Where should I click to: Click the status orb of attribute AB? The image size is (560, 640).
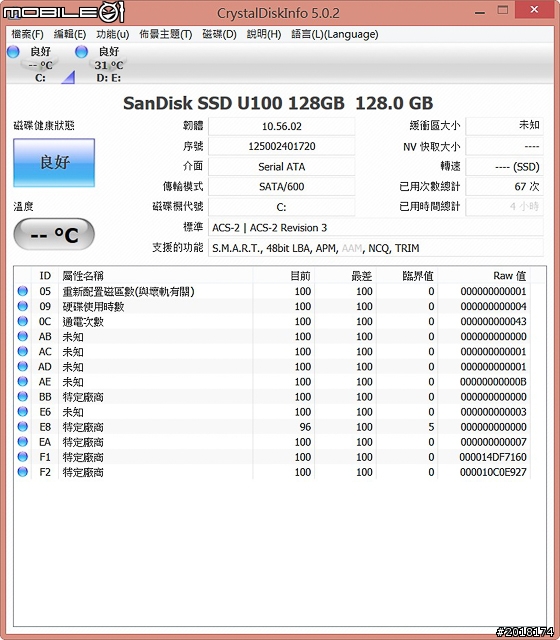click(23, 336)
